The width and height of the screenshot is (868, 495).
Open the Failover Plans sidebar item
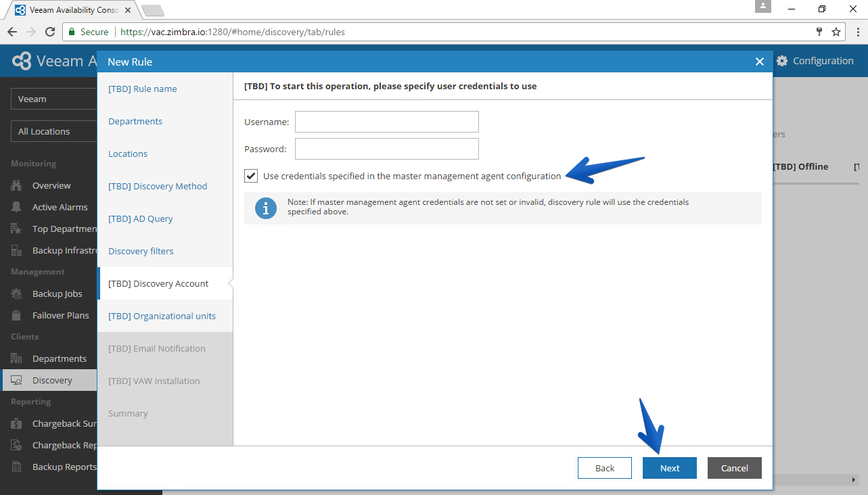point(61,316)
